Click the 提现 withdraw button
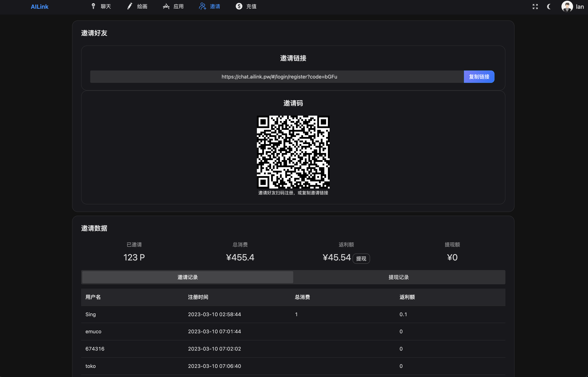 point(361,258)
